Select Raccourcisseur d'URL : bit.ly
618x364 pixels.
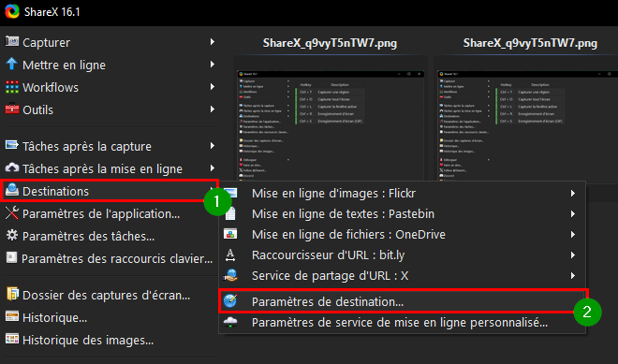point(402,255)
